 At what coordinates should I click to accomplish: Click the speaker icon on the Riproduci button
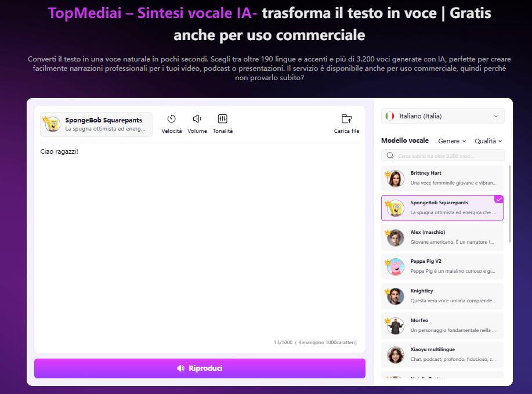click(182, 368)
